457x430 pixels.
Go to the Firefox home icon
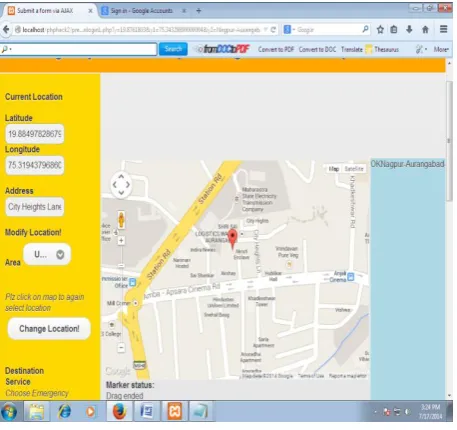point(425,30)
